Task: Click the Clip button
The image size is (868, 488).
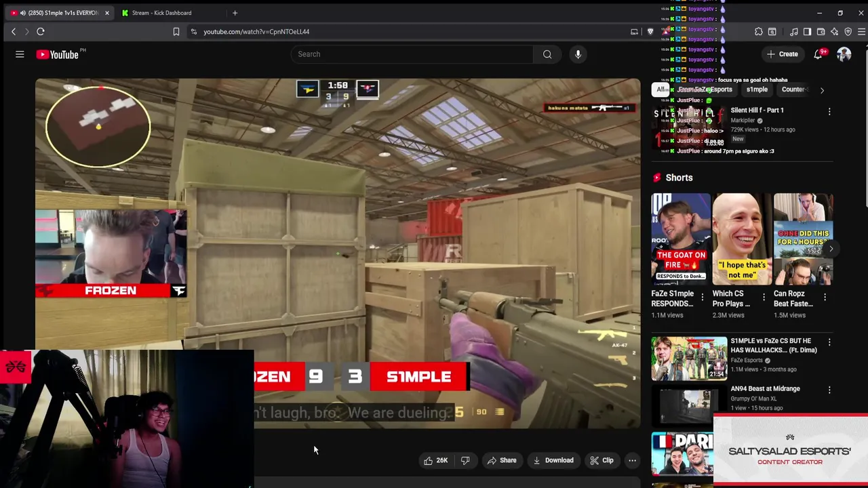Action: click(601, 460)
